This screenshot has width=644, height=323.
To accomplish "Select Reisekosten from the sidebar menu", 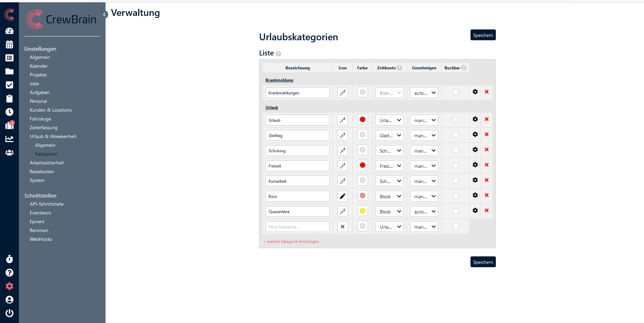I will (42, 171).
